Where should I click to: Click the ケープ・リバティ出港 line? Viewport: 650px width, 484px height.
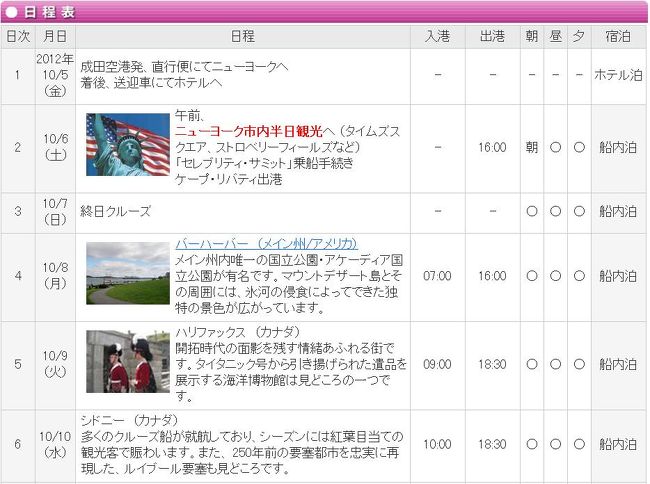coord(228,179)
